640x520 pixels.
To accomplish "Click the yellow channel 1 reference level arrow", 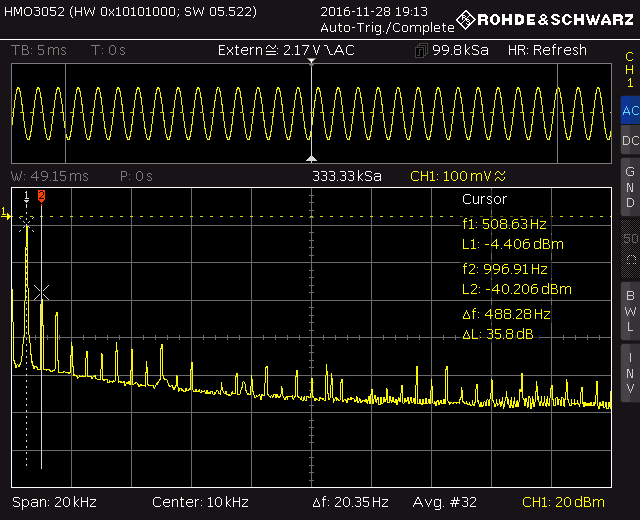I will coord(5,212).
